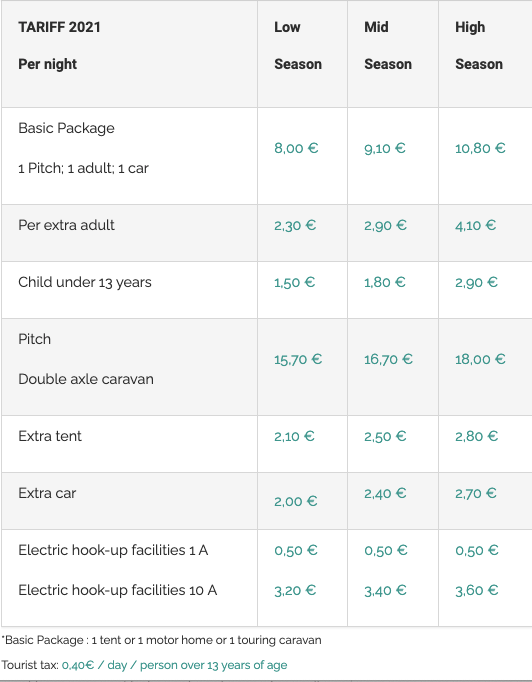The height and width of the screenshot is (682, 532).
Task: Click the caravan pitch 16,70 € mid season rate
Action: coord(388,359)
